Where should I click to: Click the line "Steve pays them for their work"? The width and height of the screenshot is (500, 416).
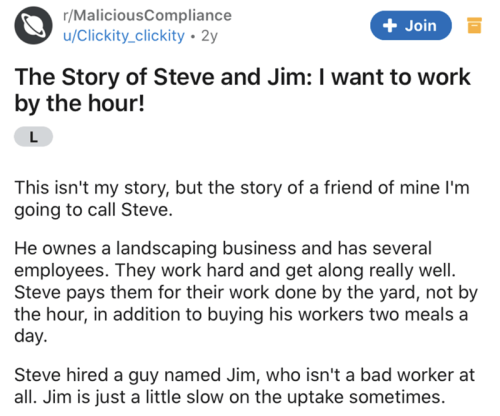246,293
